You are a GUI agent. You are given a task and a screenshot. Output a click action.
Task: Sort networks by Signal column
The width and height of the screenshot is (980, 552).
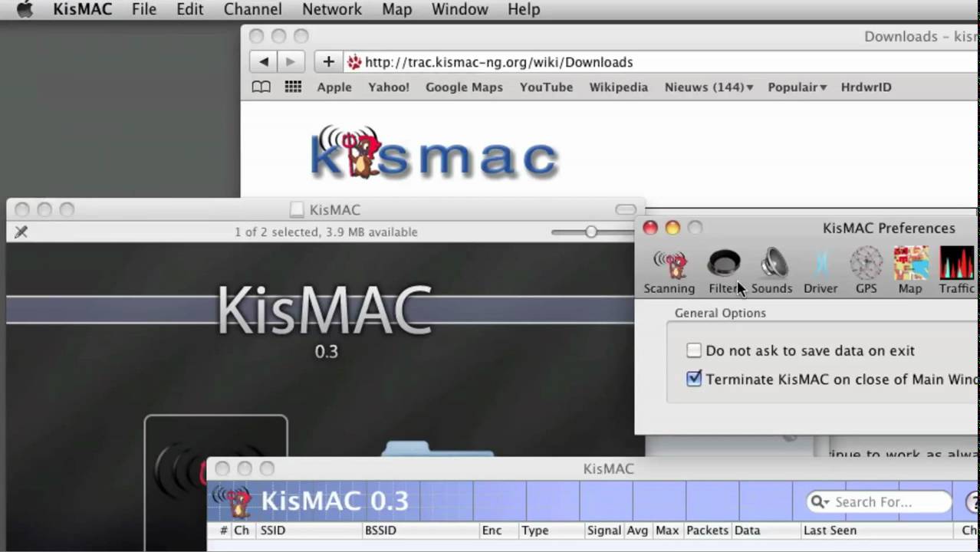tap(603, 531)
